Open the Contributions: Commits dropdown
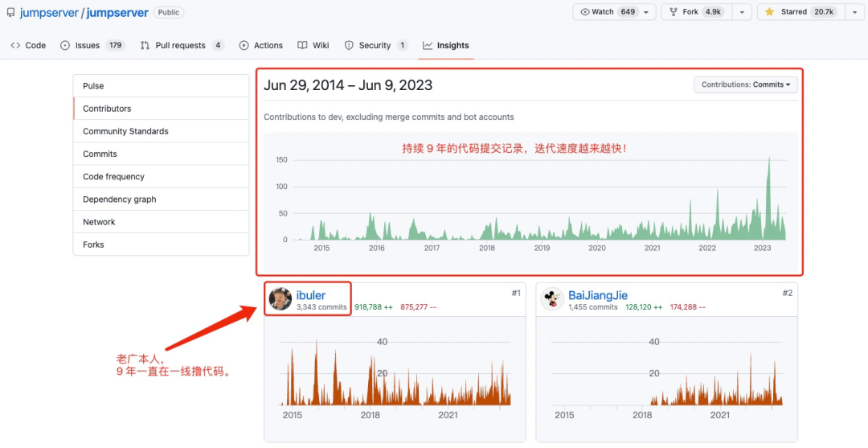868x448 pixels. click(x=746, y=84)
